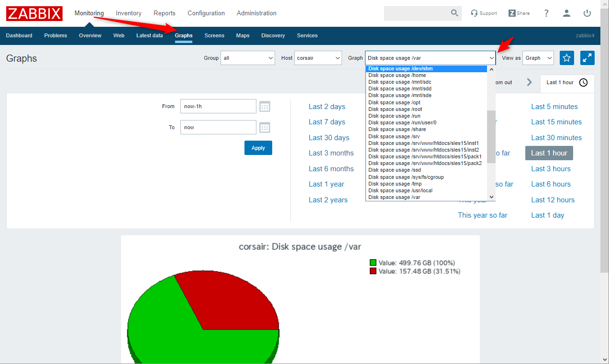609x364 pixels.
Task: Open the Screens tab
Action: pyautogui.click(x=214, y=35)
